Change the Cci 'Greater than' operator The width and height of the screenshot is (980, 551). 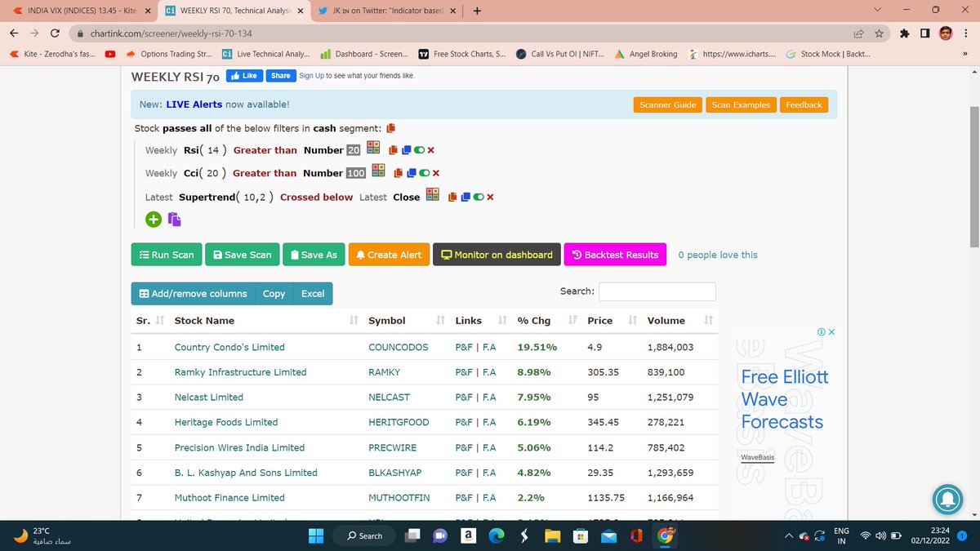265,173
